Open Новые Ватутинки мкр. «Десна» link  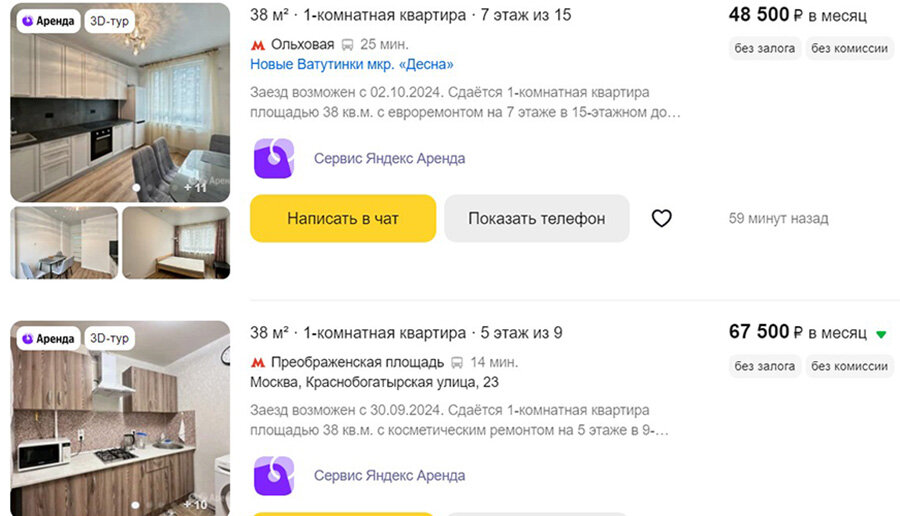tap(351, 64)
